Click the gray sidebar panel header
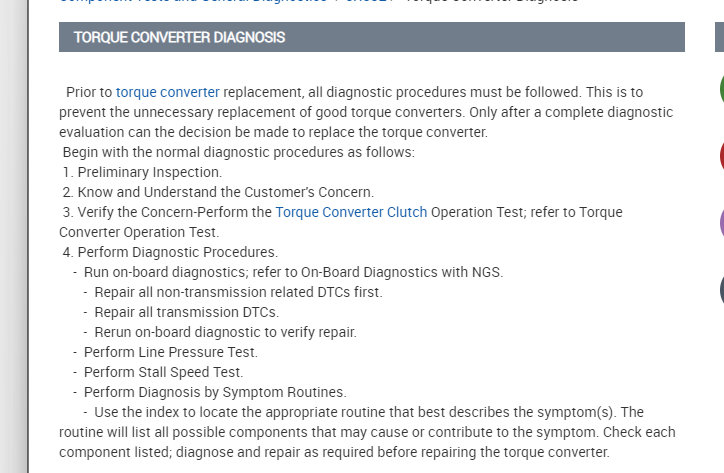Viewport: 724px width, 473px height. pos(720,37)
